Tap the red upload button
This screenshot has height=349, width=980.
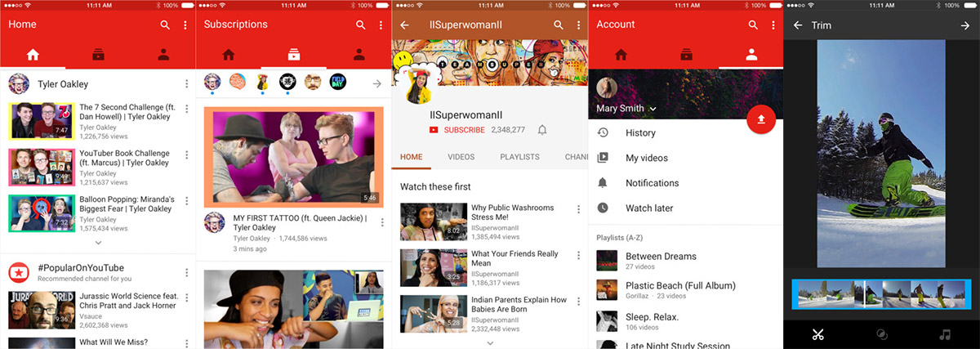tap(761, 119)
